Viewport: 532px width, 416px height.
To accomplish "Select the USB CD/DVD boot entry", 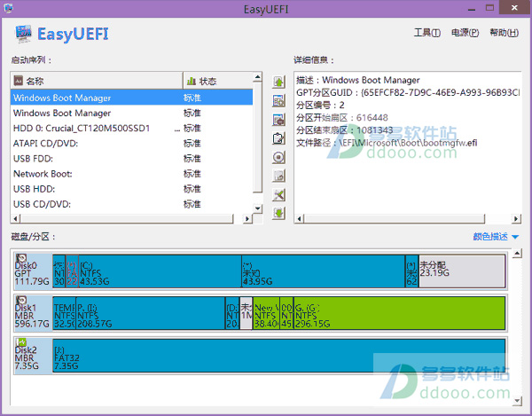I will (131, 204).
